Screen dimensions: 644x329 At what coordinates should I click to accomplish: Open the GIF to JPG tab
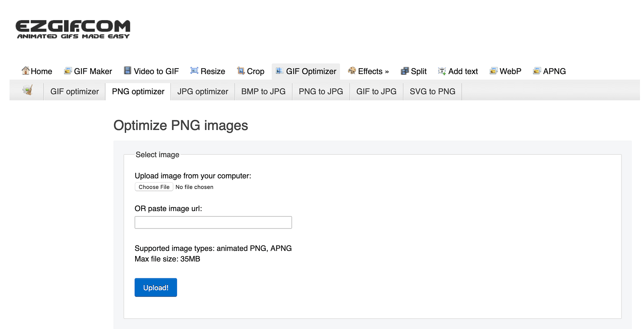(x=376, y=91)
